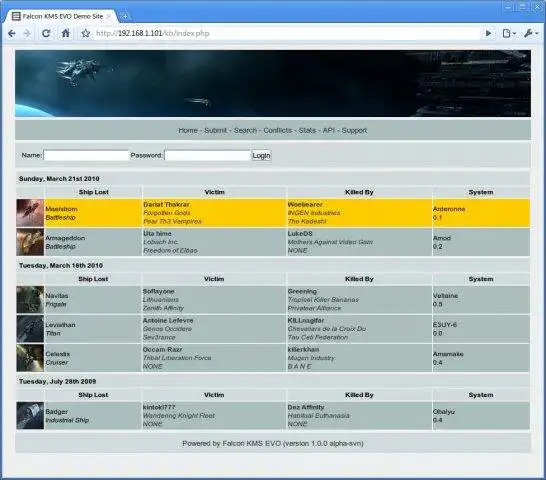Click the Armageddon ship name
Image resolution: width=546 pixels, height=480 pixels.
tap(65, 238)
